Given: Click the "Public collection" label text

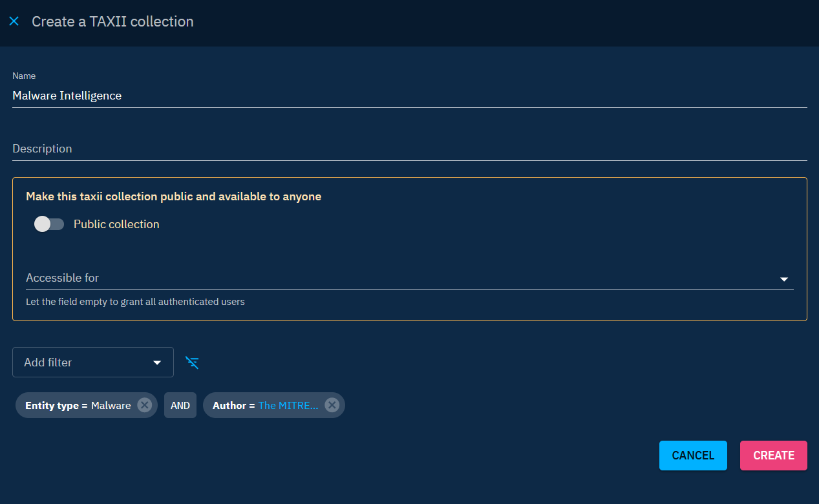Looking at the screenshot, I should pos(116,224).
